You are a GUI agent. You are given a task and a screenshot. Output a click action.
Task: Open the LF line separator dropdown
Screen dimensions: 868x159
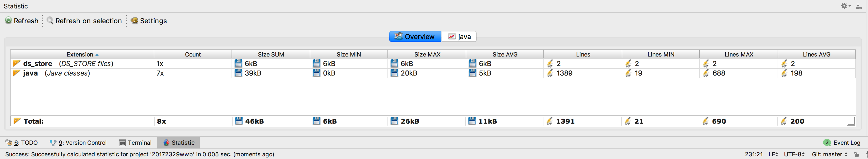coord(773,154)
